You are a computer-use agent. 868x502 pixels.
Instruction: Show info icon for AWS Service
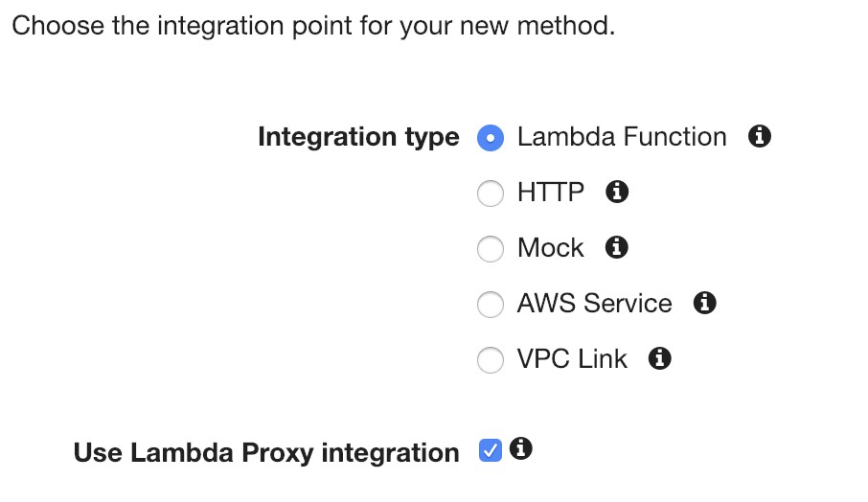pyautogui.click(x=705, y=304)
